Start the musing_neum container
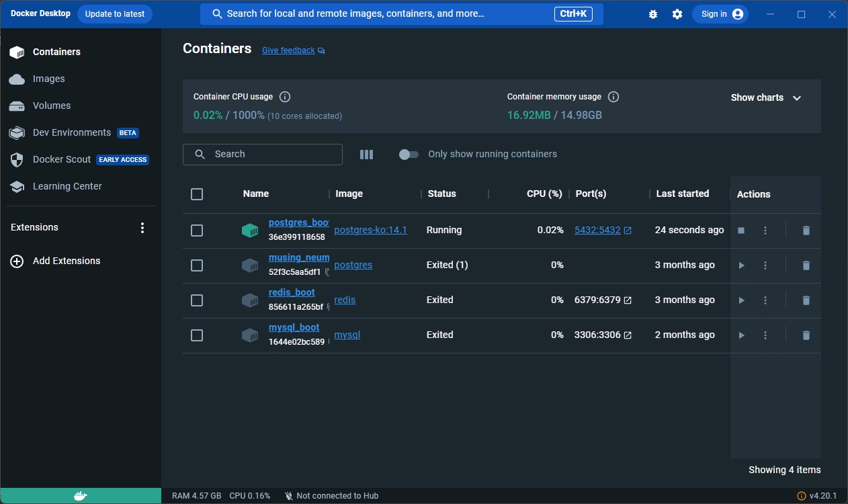 [x=741, y=265]
